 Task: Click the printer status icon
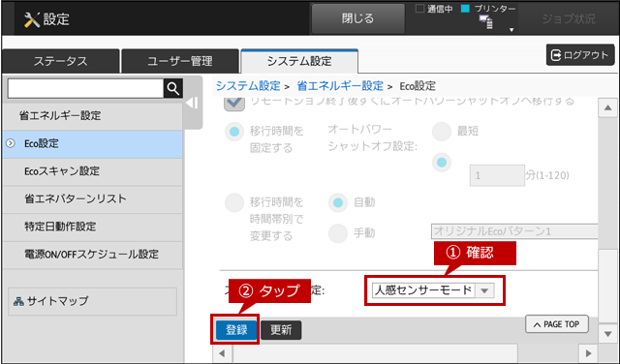(x=486, y=22)
